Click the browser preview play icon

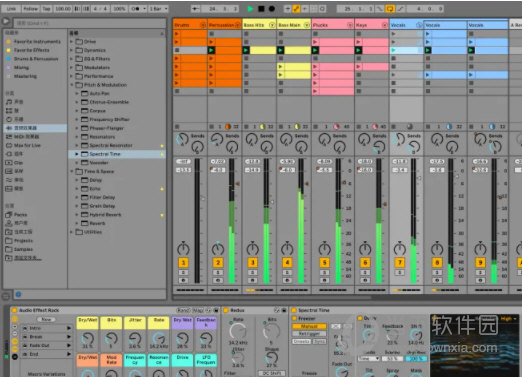pos(6,21)
